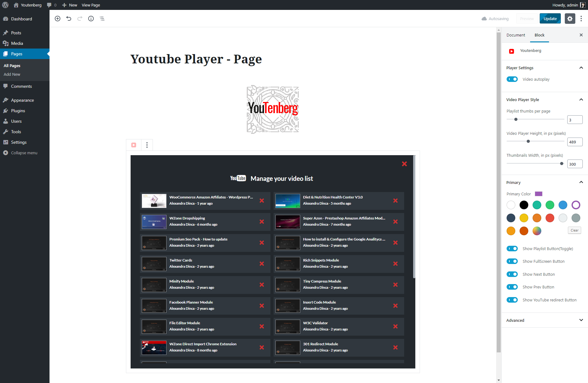Clear the primary color selection
588x383 pixels.
(x=574, y=230)
